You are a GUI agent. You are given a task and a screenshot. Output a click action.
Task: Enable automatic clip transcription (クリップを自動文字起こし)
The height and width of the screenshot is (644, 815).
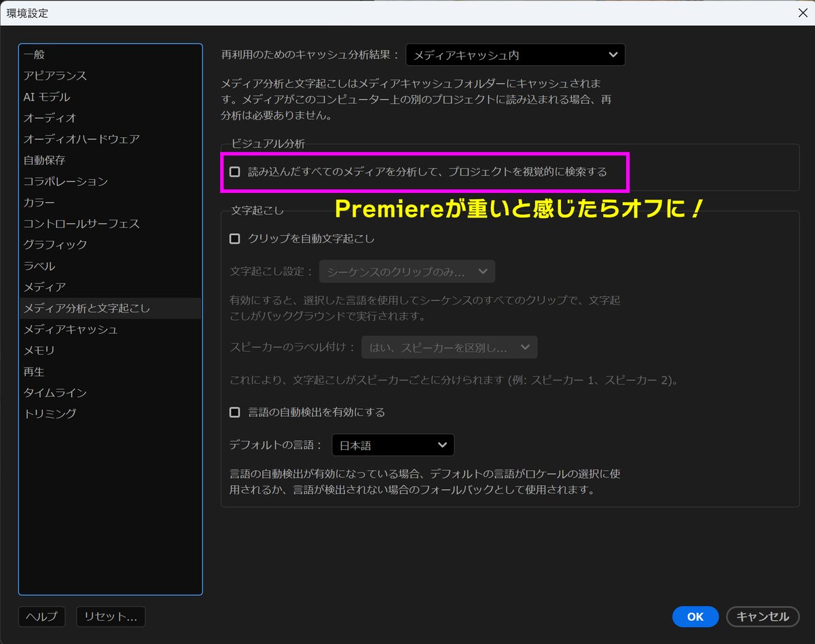pos(234,238)
